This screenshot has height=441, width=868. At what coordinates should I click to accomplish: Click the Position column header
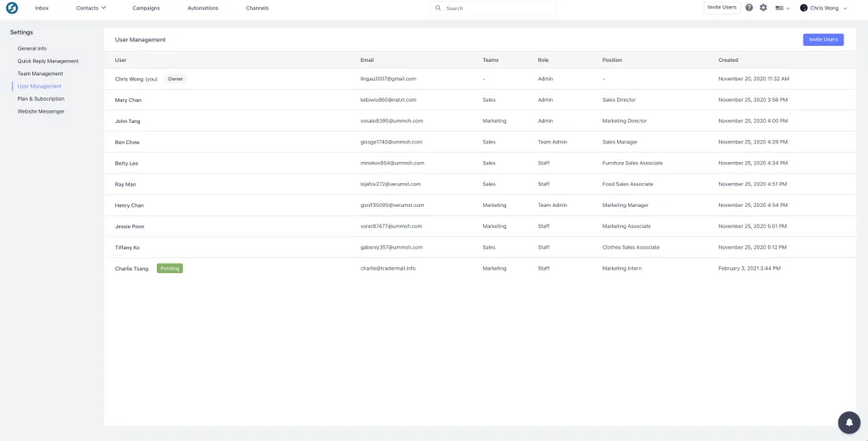612,60
